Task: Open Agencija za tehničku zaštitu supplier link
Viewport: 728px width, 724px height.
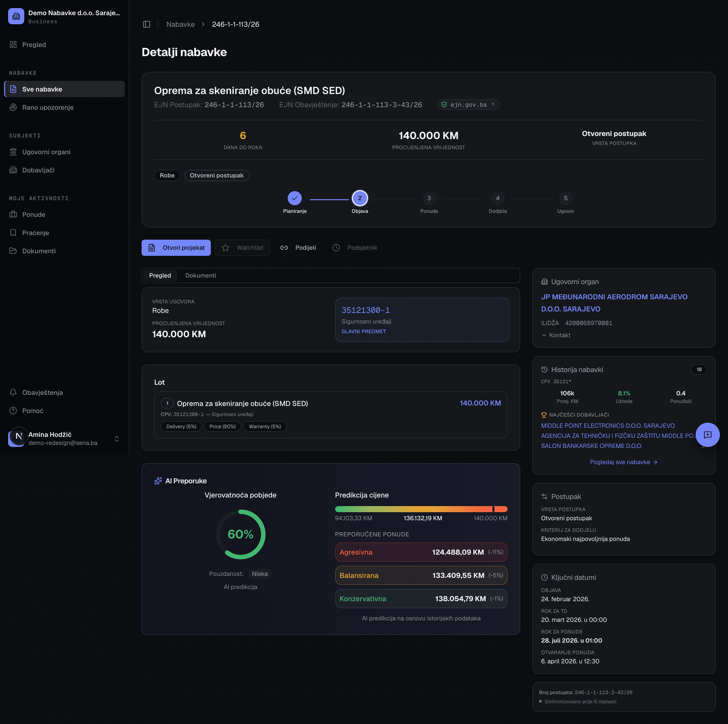Action: tap(618, 436)
